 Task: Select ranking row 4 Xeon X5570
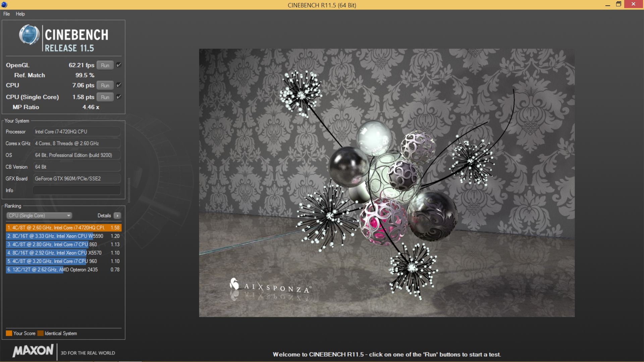pos(63,253)
